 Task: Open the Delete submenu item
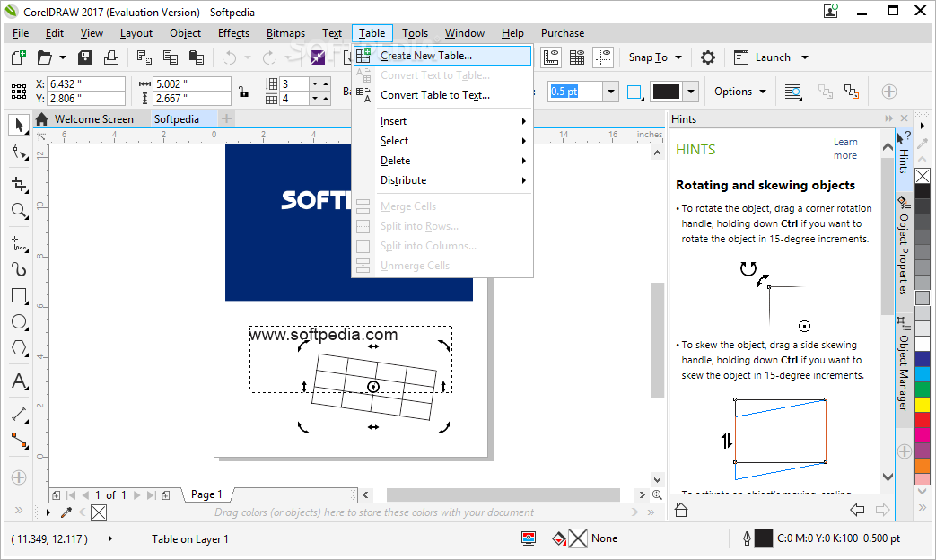tap(442, 161)
